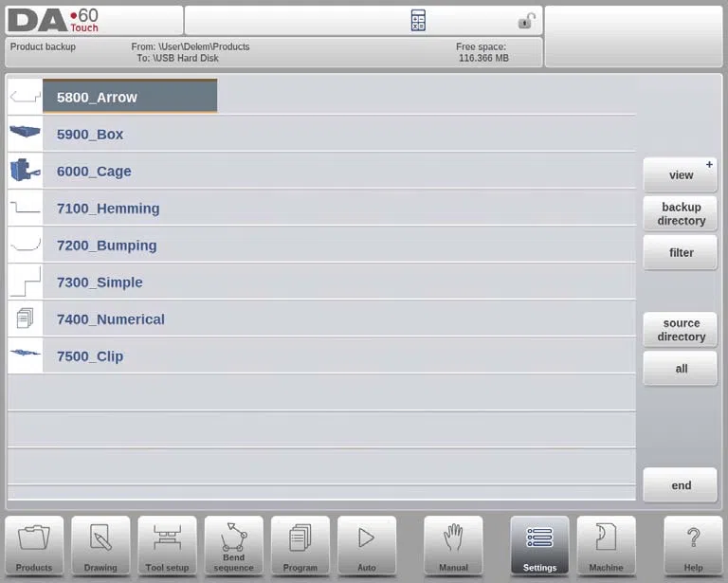The image size is (728, 583).
Task: Open Tool setup mode
Action: [x=167, y=546]
